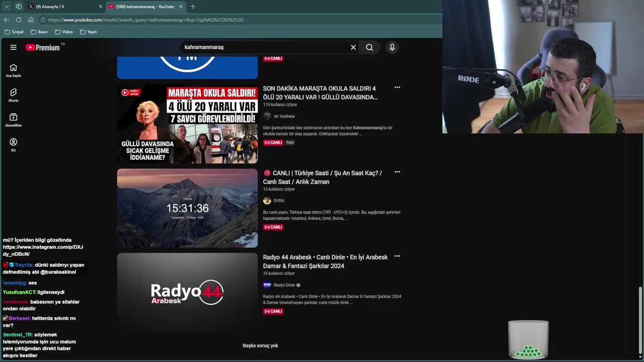Open the browser home page
Image resolution: width=644 pixels, height=362 pixels.
[31, 20]
